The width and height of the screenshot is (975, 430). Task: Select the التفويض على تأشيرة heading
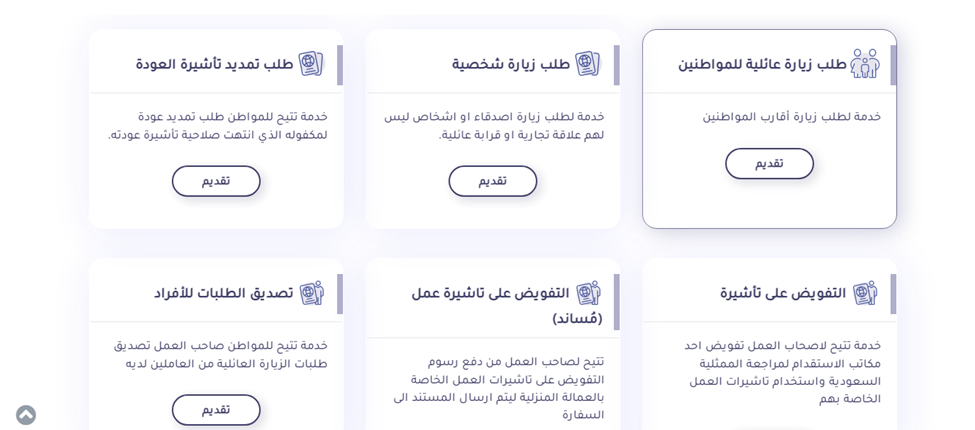[x=783, y=294]
